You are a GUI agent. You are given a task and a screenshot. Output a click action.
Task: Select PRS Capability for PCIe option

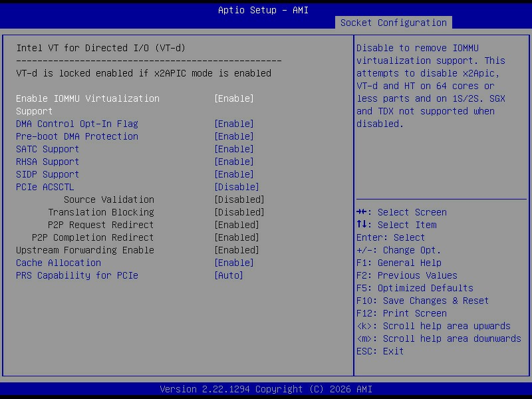(77, 275)
